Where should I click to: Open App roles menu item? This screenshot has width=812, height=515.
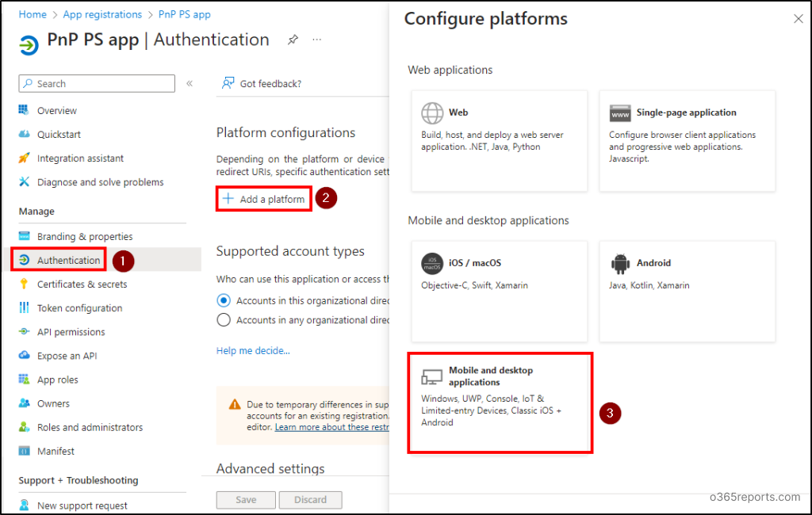[x=57, y=380]
